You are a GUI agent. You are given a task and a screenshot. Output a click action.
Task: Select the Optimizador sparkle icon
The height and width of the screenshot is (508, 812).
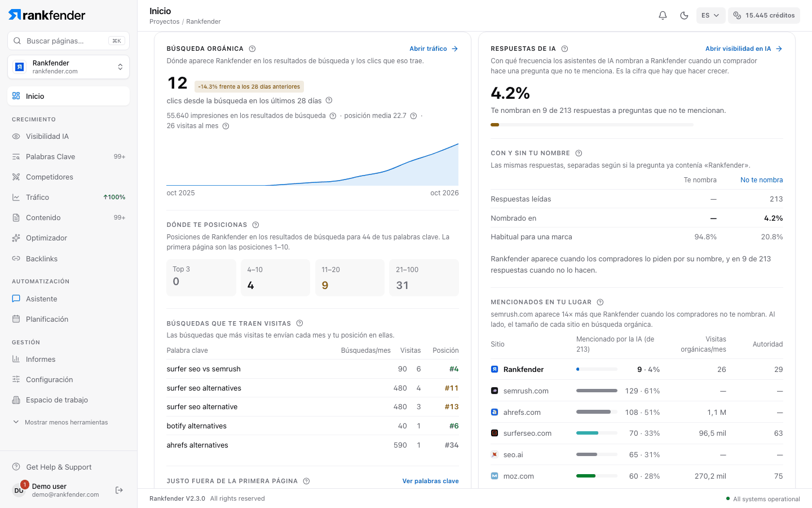point(16,238)
